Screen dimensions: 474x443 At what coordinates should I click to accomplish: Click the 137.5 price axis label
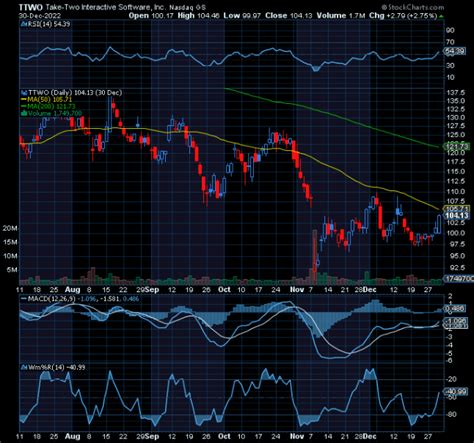click(x=456, y=93)
